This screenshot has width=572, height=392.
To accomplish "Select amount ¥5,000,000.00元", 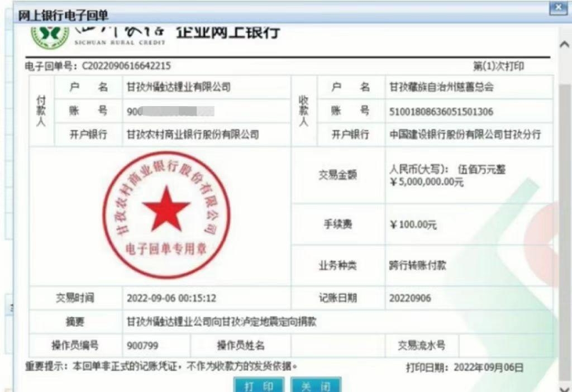I will click(426, 181).
